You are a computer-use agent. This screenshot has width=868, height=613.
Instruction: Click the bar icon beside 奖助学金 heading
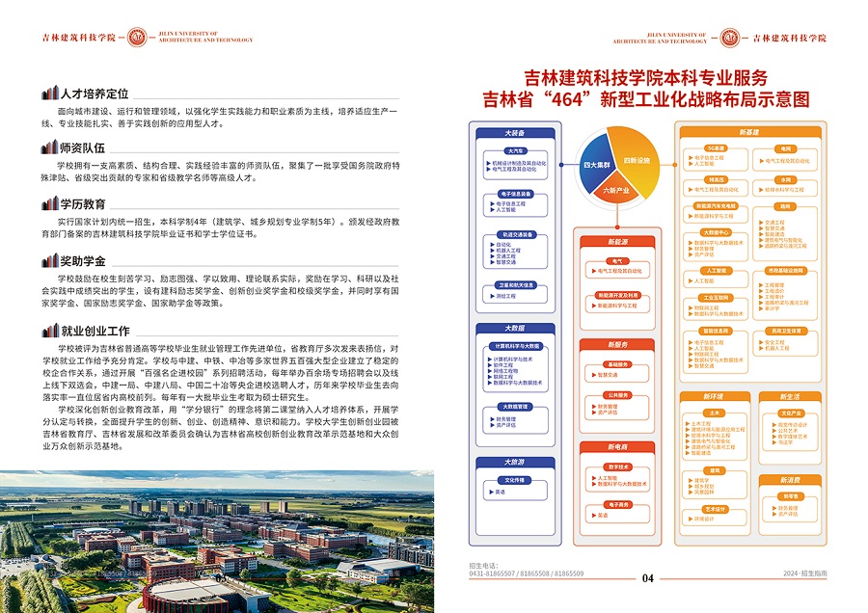(x=50, y=261)
